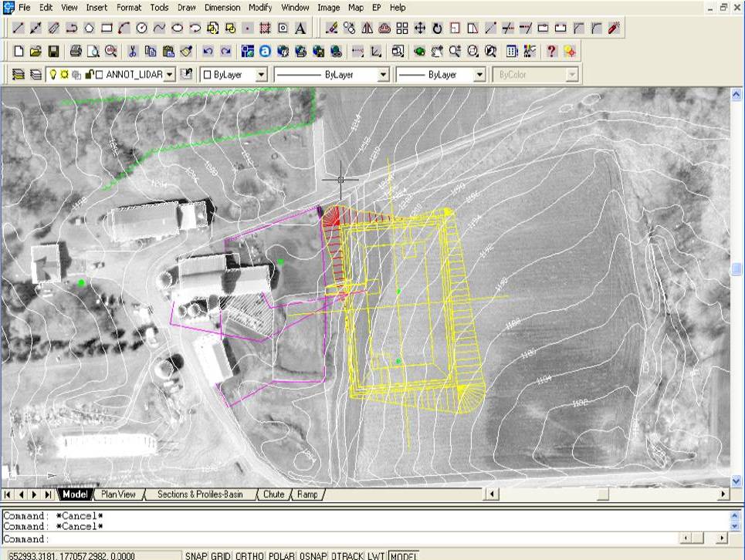Expand the ANNOT_LIDAR layer dropdown

[x=170, y=75]
